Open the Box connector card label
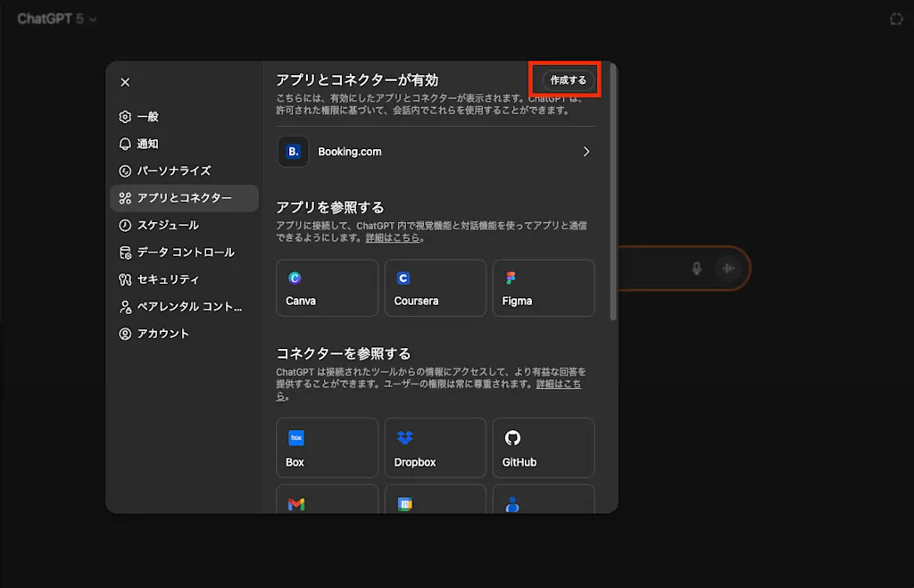Screen dimensions: 914x588 click(x=295, y=462)
